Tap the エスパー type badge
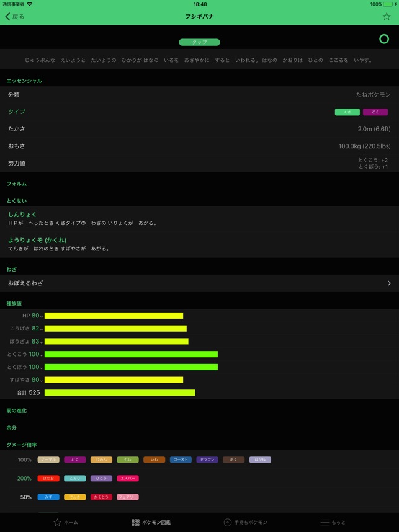Viewport: 399px width, 532px height. 128,479
